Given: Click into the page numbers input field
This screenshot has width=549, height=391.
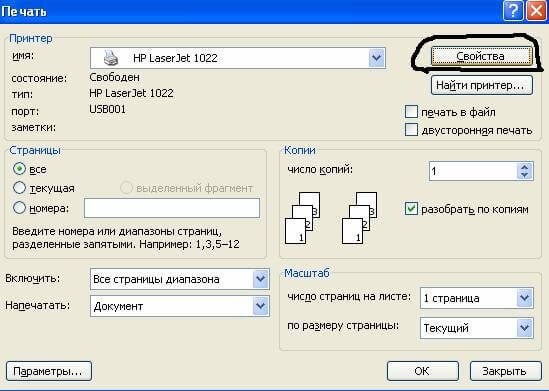Looking at the screenshot, I should pos(172,208).
